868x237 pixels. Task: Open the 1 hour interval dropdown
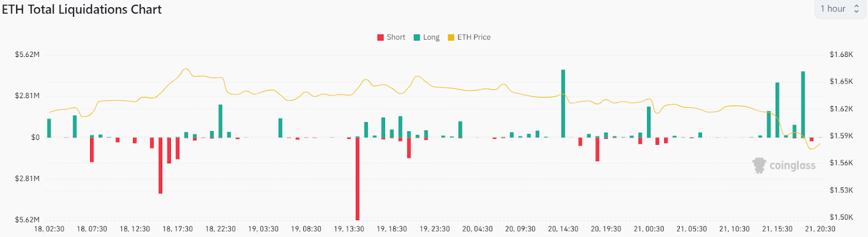[x=833, y=9]
